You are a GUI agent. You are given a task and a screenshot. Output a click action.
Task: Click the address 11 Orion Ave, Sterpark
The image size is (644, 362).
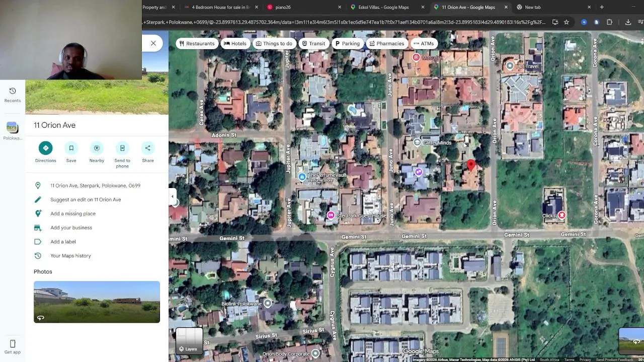(95, 186)
